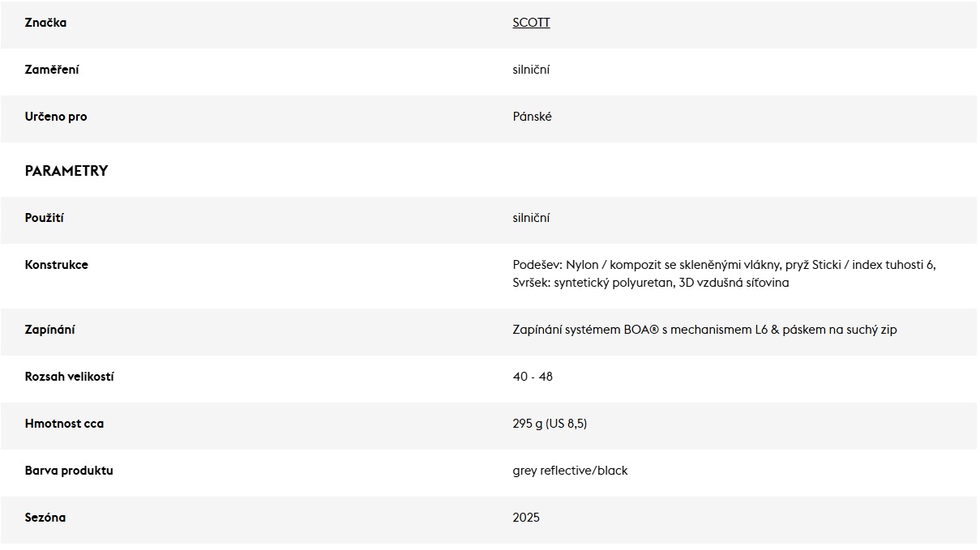The image size is (980, 550).
Task: Click the PARAMETRY section heading
Action: [66, 171]
